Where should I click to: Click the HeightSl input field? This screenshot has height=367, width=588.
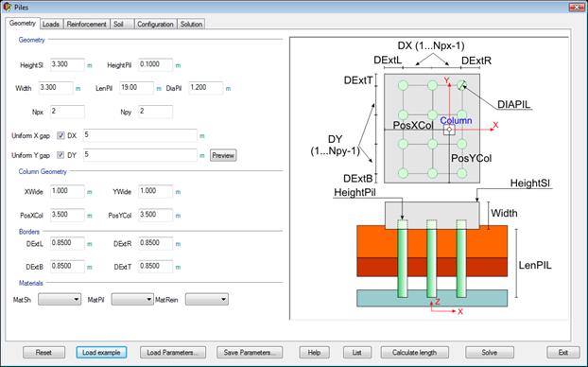[67, 64]
